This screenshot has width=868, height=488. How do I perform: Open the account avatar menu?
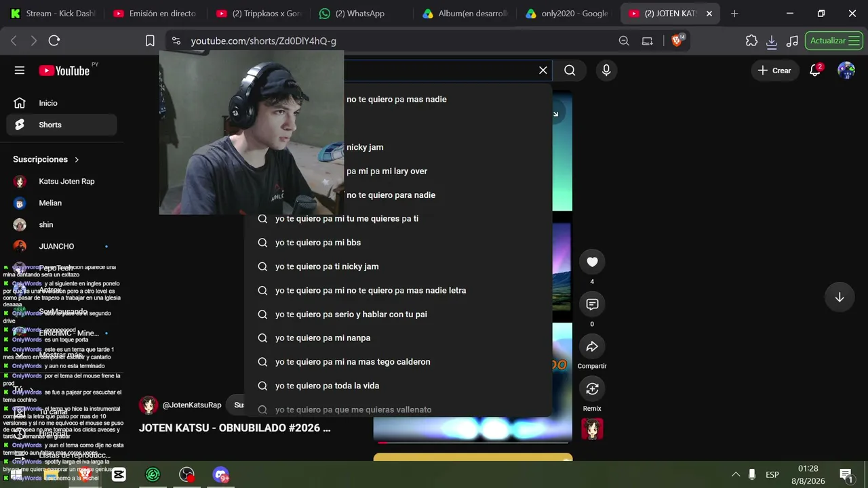click(846, 70)
